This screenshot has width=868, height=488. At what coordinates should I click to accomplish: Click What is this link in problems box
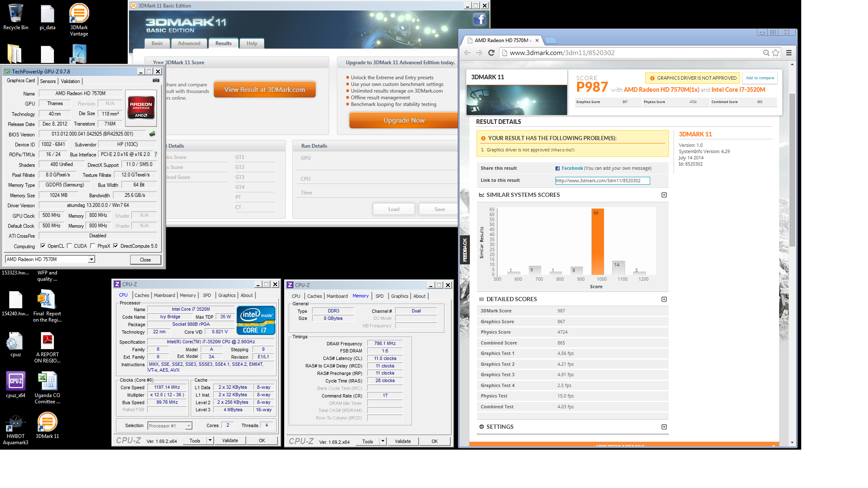(x=563, y=150)
